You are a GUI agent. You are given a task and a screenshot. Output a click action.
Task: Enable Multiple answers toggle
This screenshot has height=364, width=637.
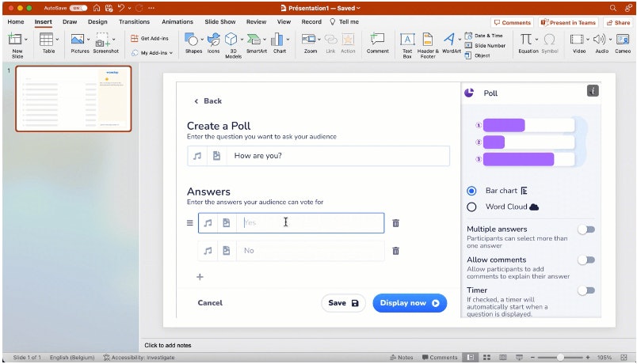(x=586, y=229)
